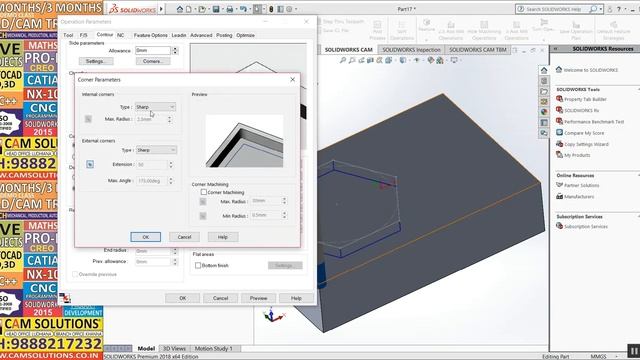This screenshot has height=360, width=640.
Task: Click the Open file icon
Action: (202, 9)
